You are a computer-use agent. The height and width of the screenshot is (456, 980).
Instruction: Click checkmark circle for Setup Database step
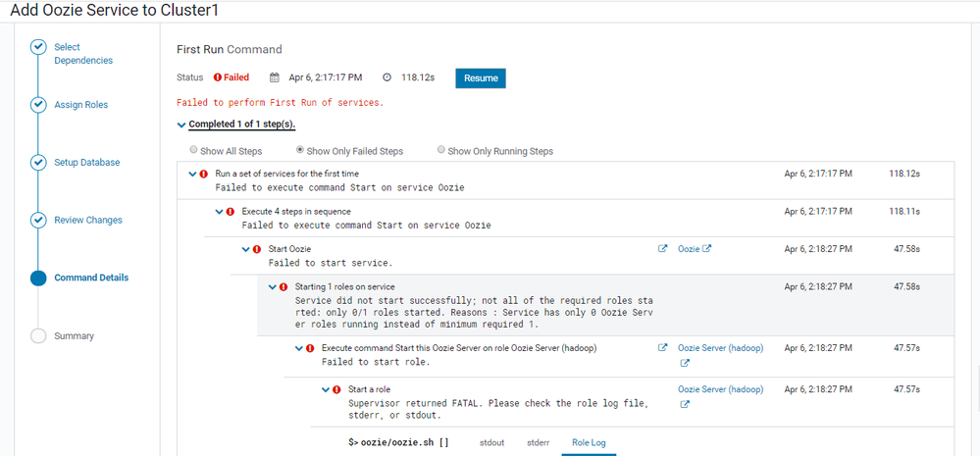(x=38, y=163)
